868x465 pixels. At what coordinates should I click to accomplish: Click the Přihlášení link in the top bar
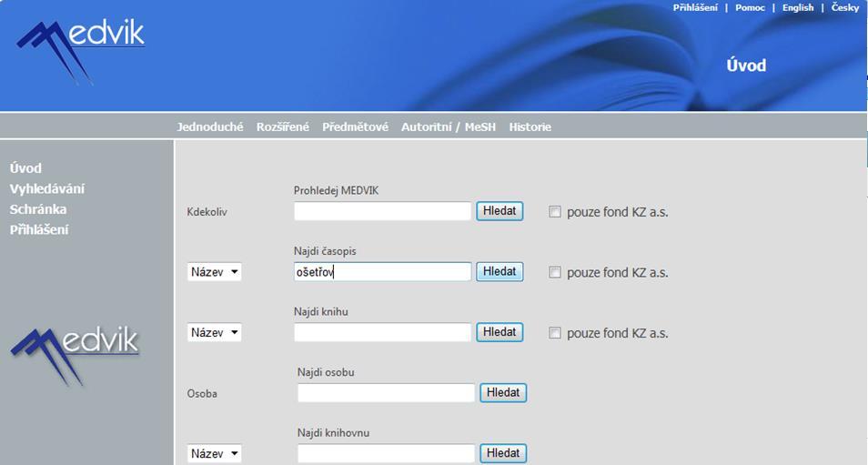(695, 8)
